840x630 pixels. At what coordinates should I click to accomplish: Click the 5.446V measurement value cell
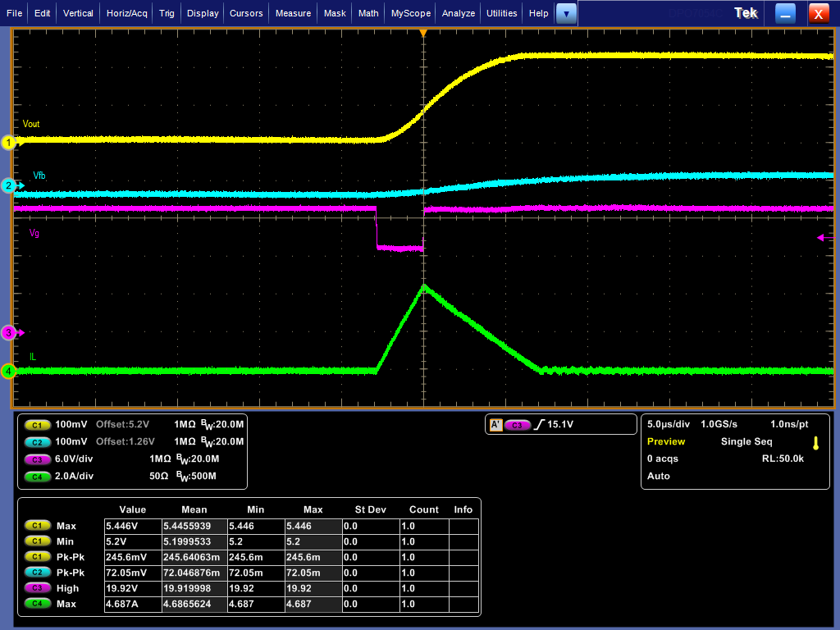point(133,526)
